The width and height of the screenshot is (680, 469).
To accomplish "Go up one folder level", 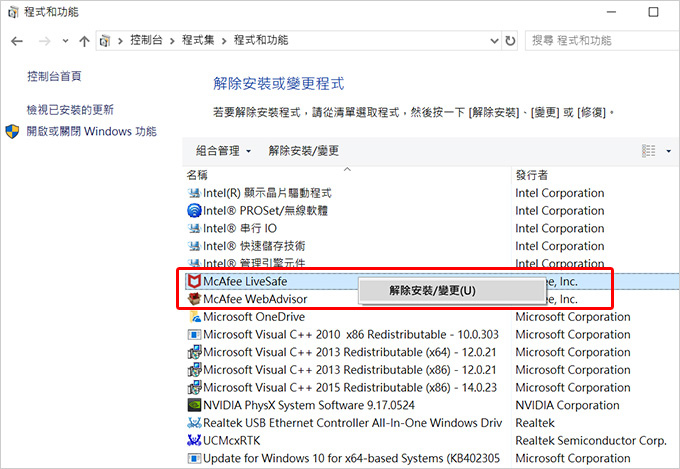I will (84, 41).
